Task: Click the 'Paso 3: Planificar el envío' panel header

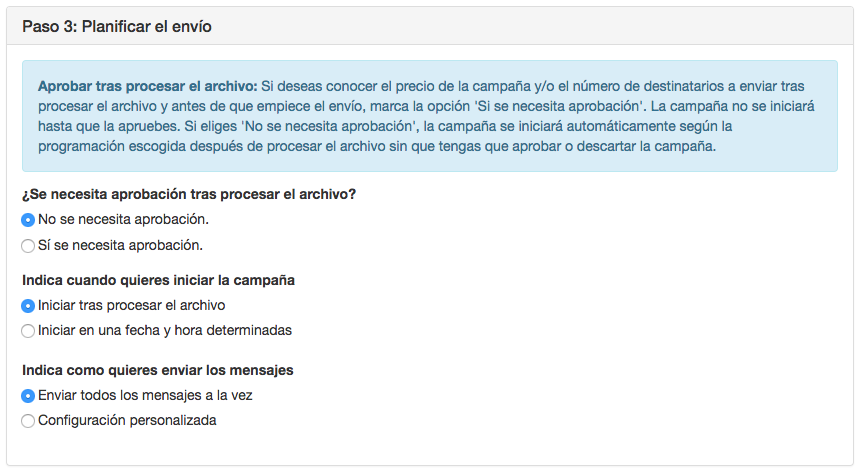Action: (116, 26)
